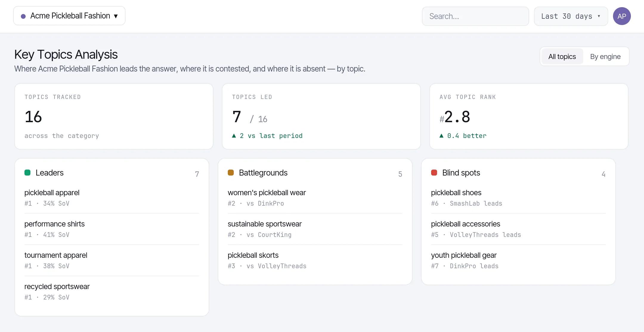Click the '#5 · VolleyThreads leads' detail line
The image size is (644, 332).
(x=476, y=235)
